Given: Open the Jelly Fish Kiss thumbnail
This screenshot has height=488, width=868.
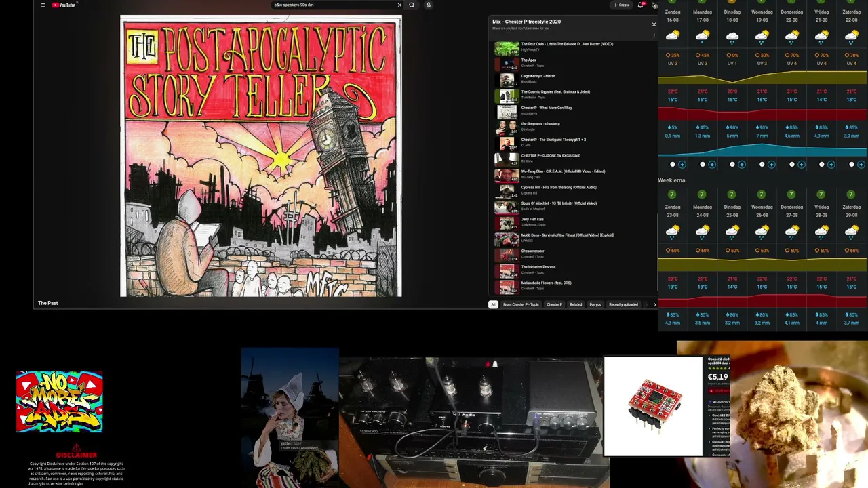Looking at the screenshot, I should [x=507, y=222].
